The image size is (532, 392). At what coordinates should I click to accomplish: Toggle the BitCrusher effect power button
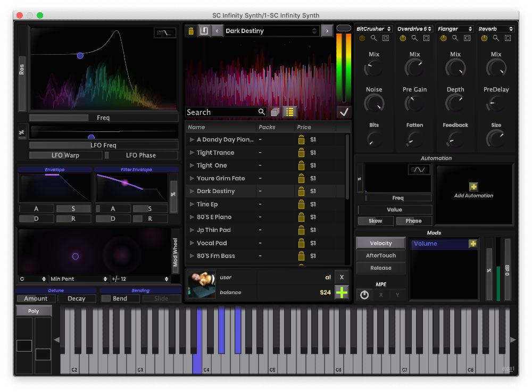(362, 38)
